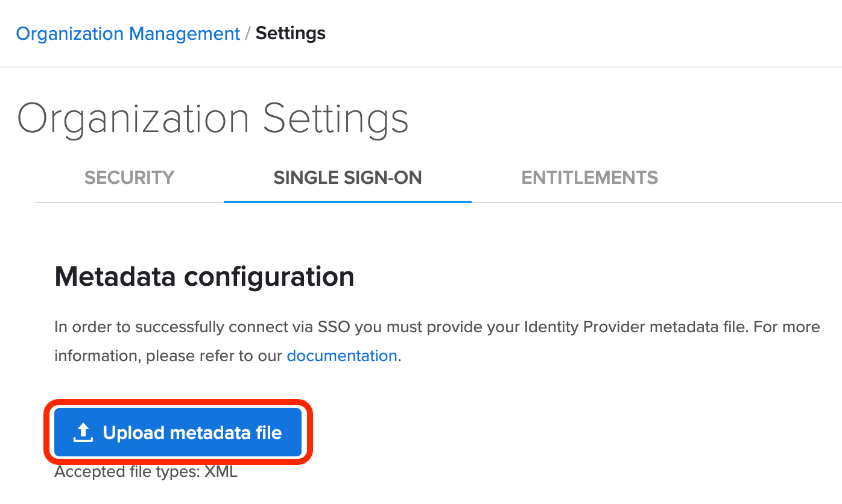Image resolution: width=842 pixels, height=504 pixels.
Task: Click the Settings breadcrumb item
Action: pos(290,33)
